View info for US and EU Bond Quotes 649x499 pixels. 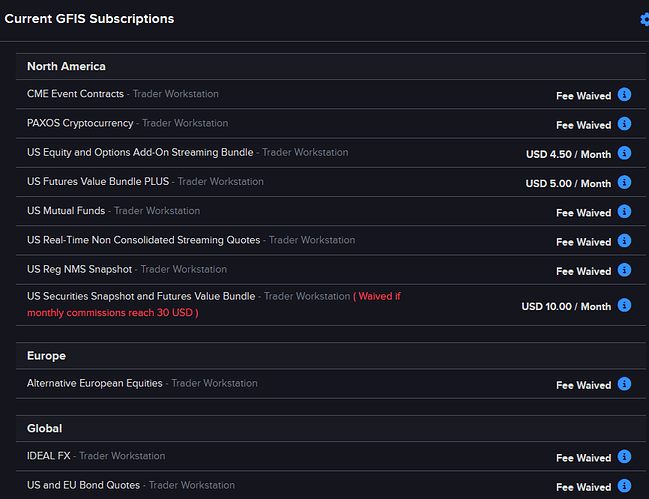624,486
